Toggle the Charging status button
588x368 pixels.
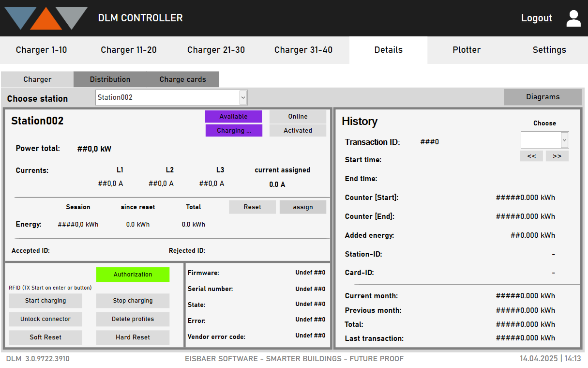234,130
